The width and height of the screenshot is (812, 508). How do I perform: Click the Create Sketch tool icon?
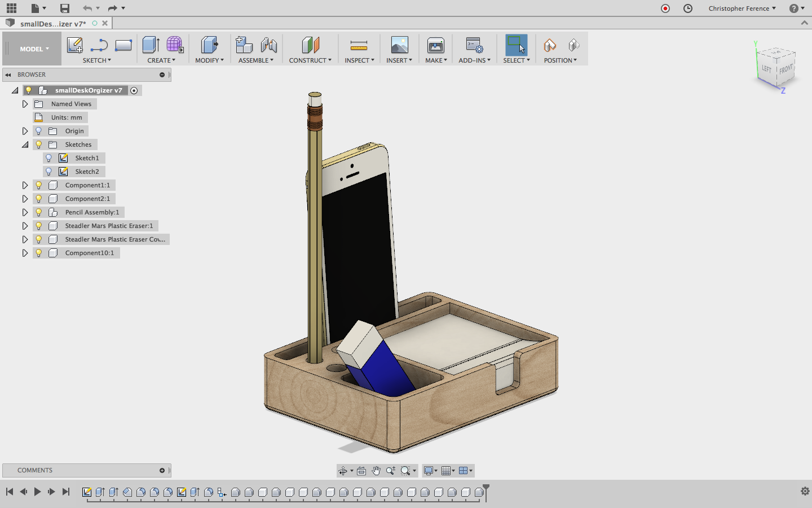[74, 45]
